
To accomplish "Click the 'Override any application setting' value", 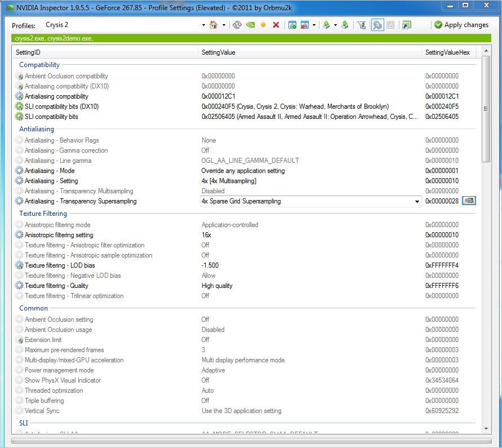I will click(243, 171).
